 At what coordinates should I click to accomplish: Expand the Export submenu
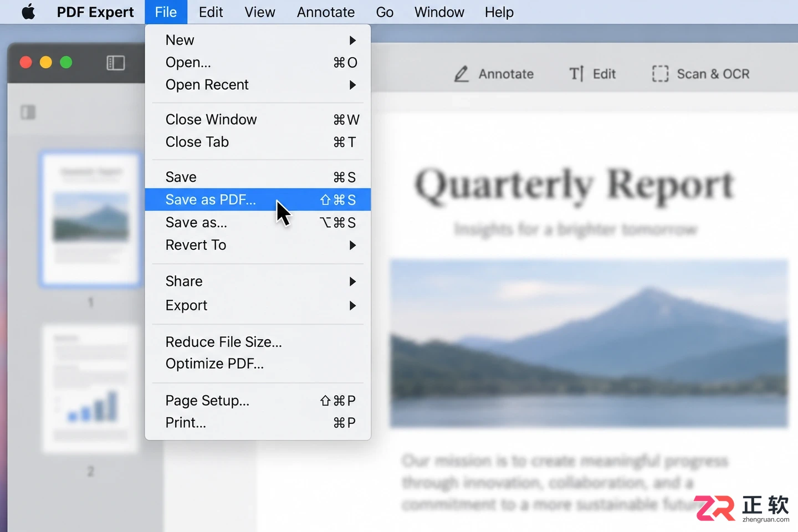tap(258, 305)
